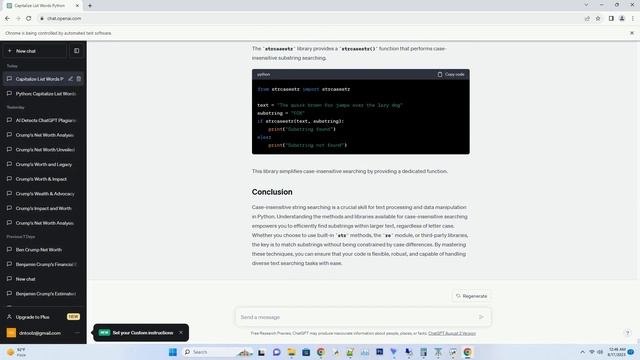Open Chrome profile icon
The height and width of the screenshot is (360, 640).
(x=622, y=18)
